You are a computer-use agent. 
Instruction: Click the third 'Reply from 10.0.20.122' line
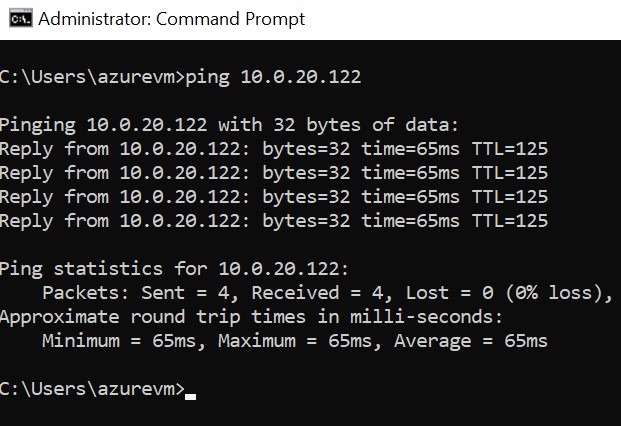pos(273,197)
